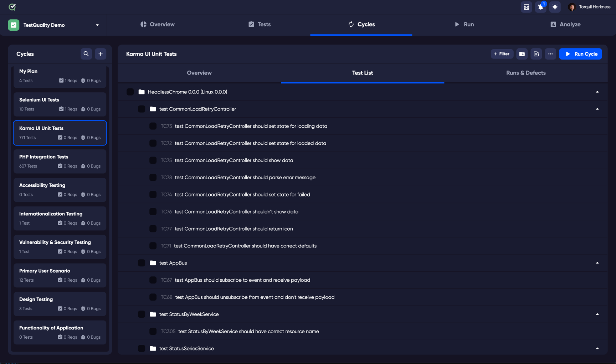This screenshot has height=364, width=616.
Task: Switch to the Runs & Defects tab
Action: (526, 73)
